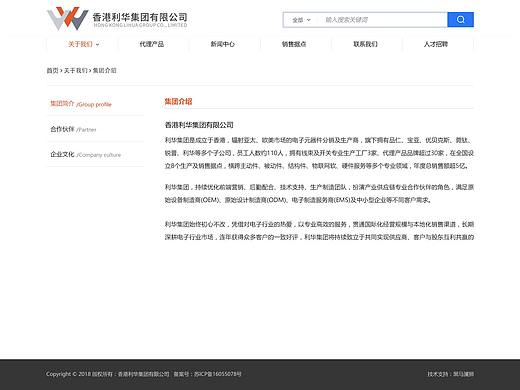Select 集团简介 Group profile in sidebar
520x390 pixels.
81,104
